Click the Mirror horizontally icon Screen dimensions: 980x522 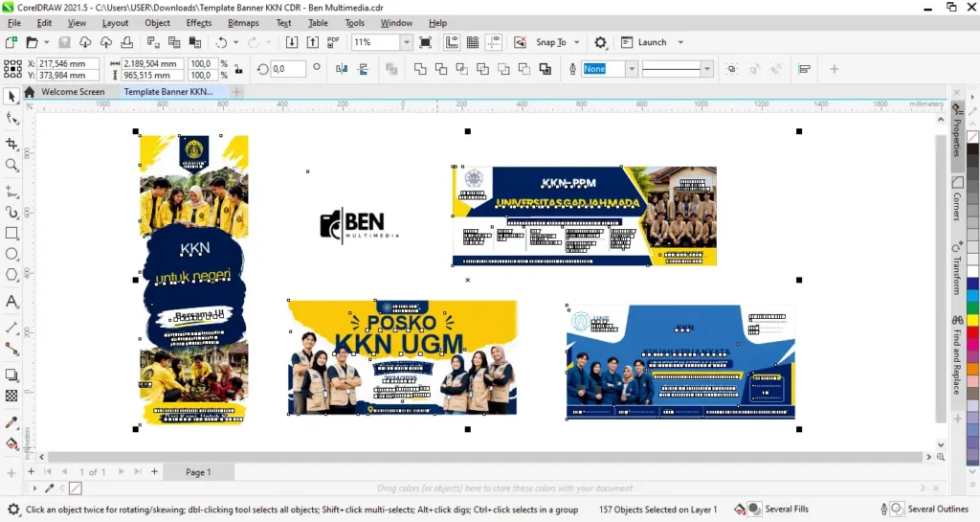pos(342,69)
